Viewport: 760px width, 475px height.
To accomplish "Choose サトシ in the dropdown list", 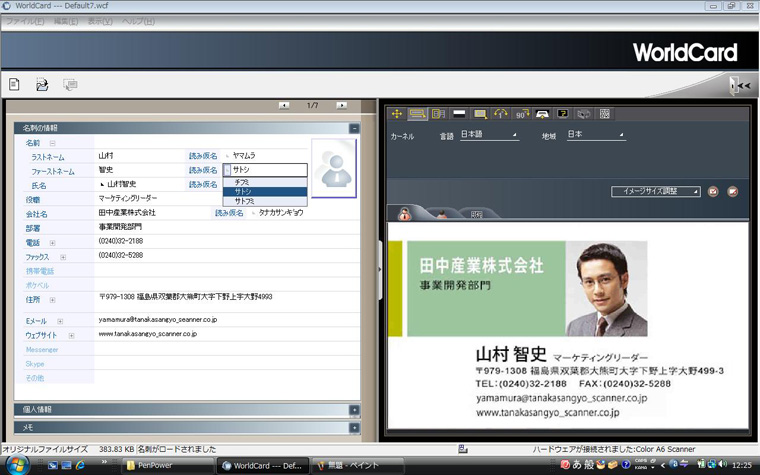I will click(265, 191).
